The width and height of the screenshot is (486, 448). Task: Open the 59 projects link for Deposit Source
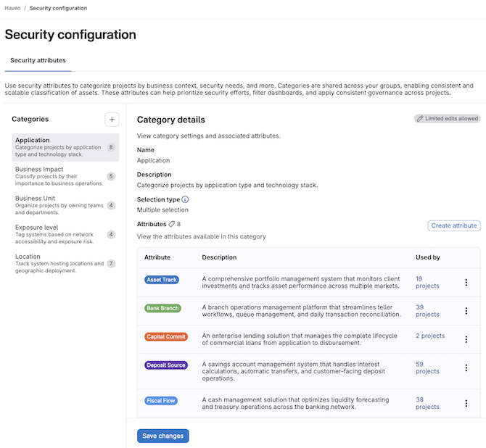coord(427,368)
